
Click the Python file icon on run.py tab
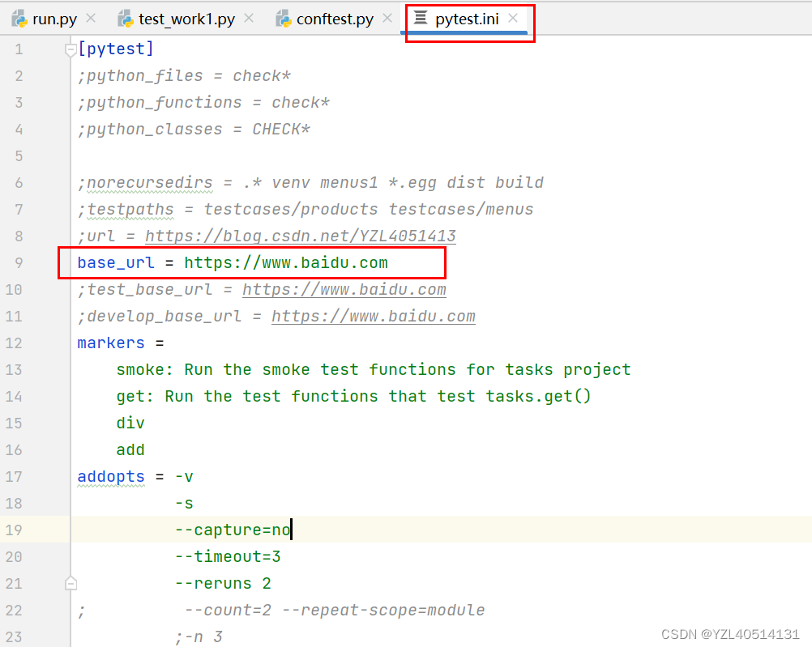pos(19,19)
